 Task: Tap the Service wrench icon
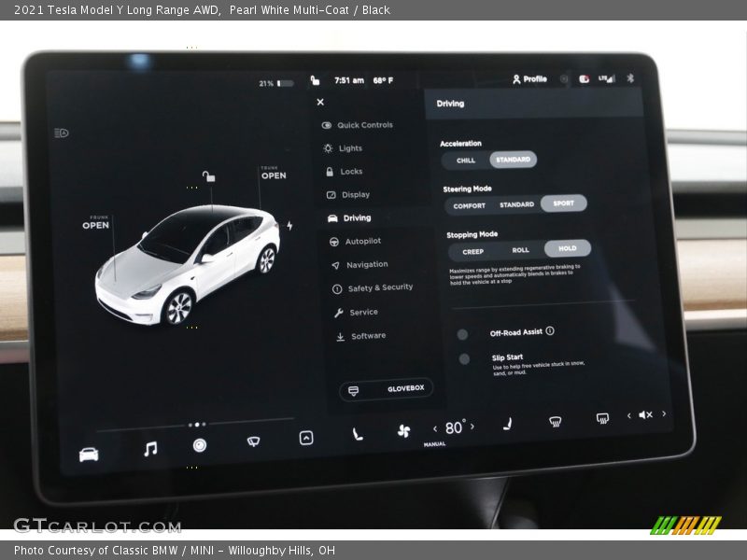[339, 313]
